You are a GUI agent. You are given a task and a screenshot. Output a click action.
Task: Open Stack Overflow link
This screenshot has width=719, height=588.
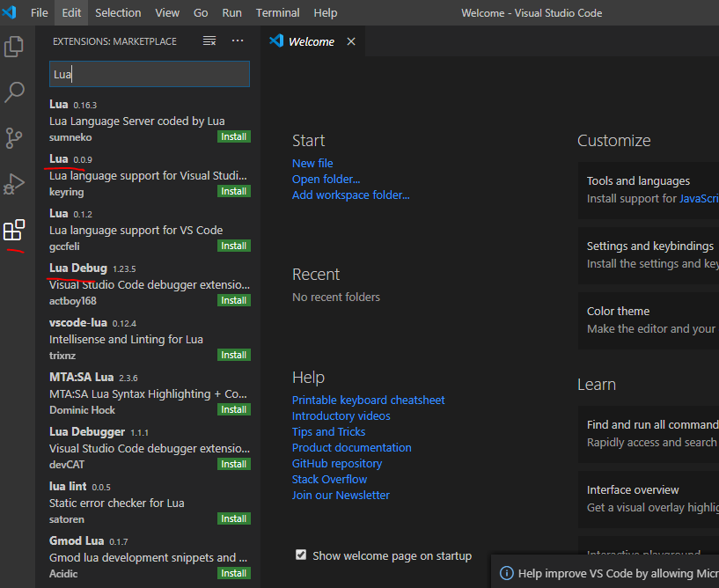(x=330, y=480)
